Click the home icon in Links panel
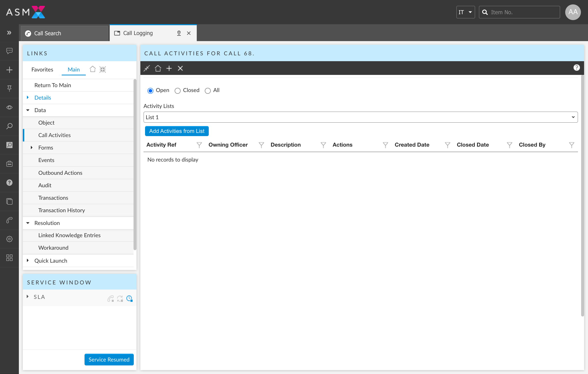 (x=93, y=69)
